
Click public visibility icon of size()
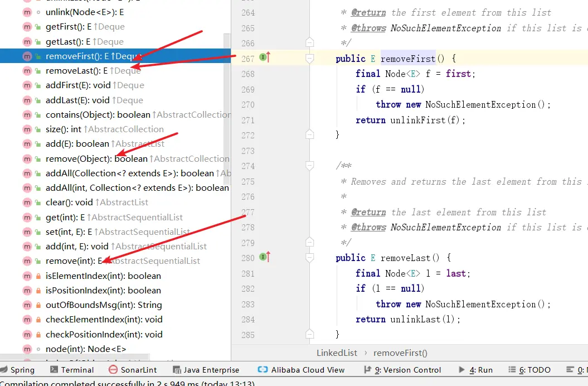[38, 129]
